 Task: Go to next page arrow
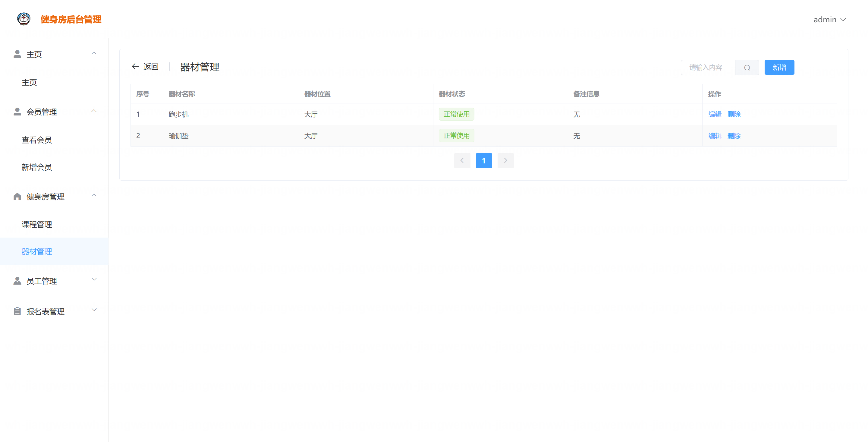coord(505,160)
